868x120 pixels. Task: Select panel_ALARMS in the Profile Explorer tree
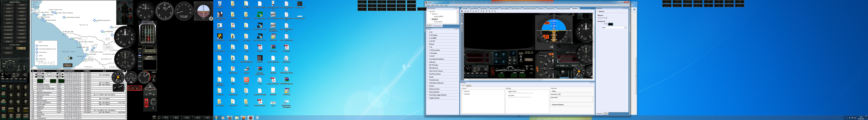coord(439,17)
